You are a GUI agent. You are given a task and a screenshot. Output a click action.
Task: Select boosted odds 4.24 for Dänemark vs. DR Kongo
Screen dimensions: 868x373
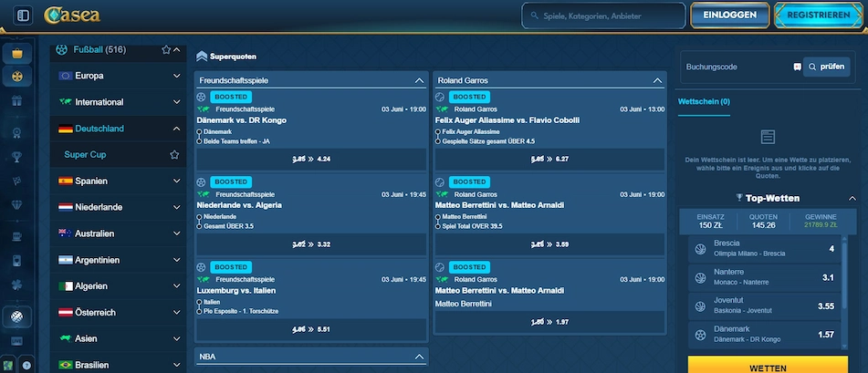pyautogui.click(x=311, y=160)
